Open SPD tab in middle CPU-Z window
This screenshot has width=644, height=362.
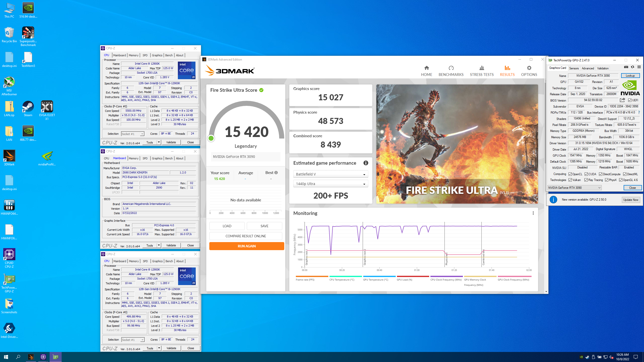(145, 158)
